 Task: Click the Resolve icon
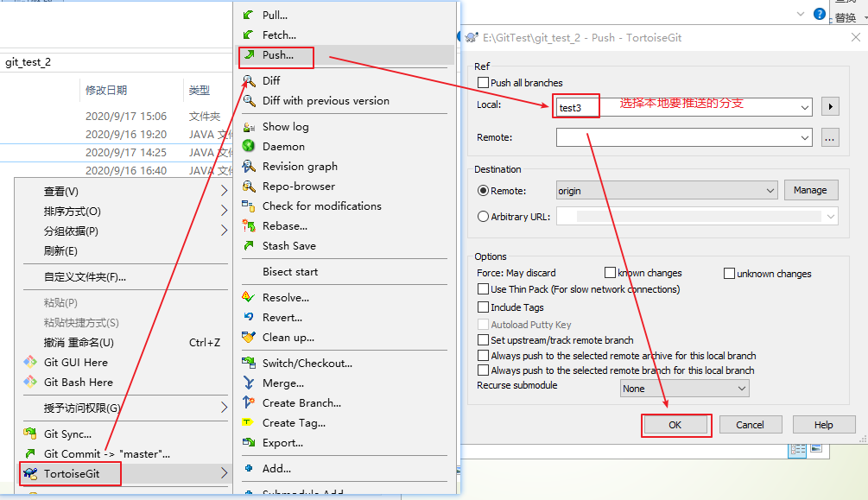coord(249,297)
